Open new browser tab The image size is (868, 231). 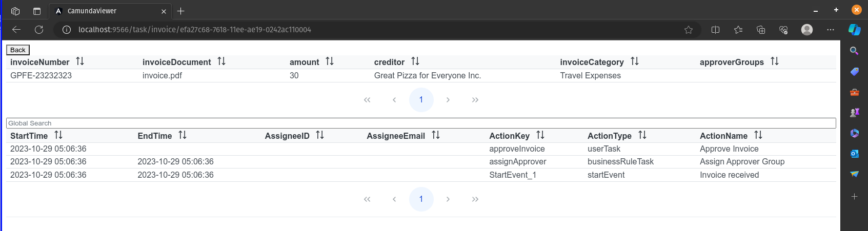[181, 11]
